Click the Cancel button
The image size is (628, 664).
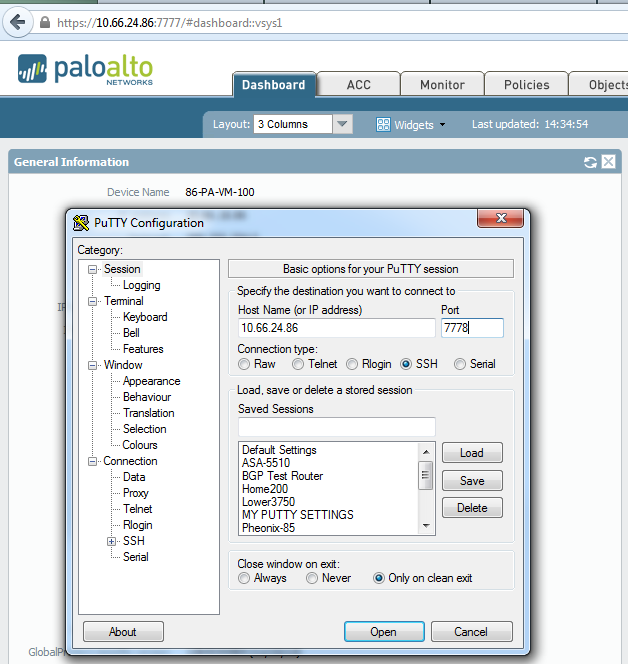coord(471,632)
